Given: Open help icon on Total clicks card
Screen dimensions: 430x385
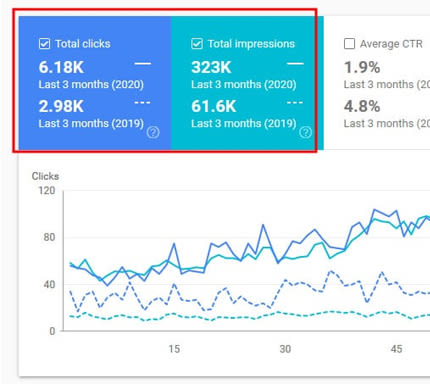Looking at the screenshot, I should point(153,132).
